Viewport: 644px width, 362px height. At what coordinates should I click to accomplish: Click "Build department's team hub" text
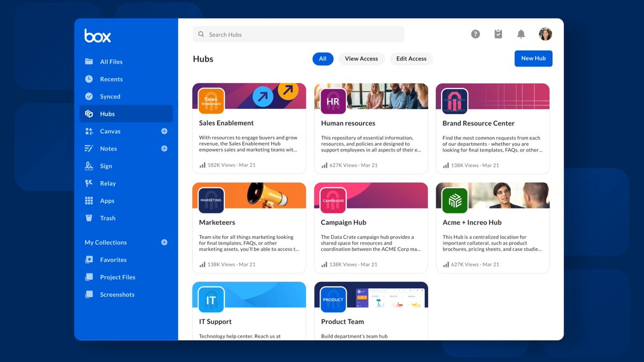tap(355, 336)
